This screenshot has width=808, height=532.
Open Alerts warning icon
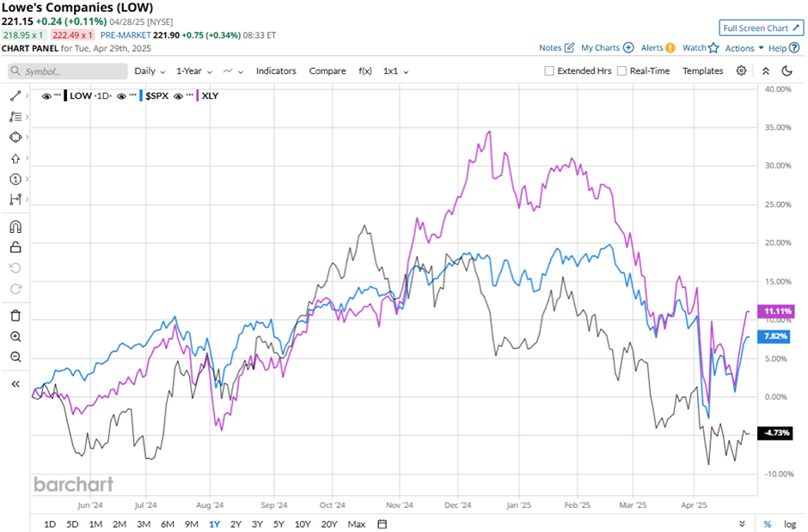670,48
